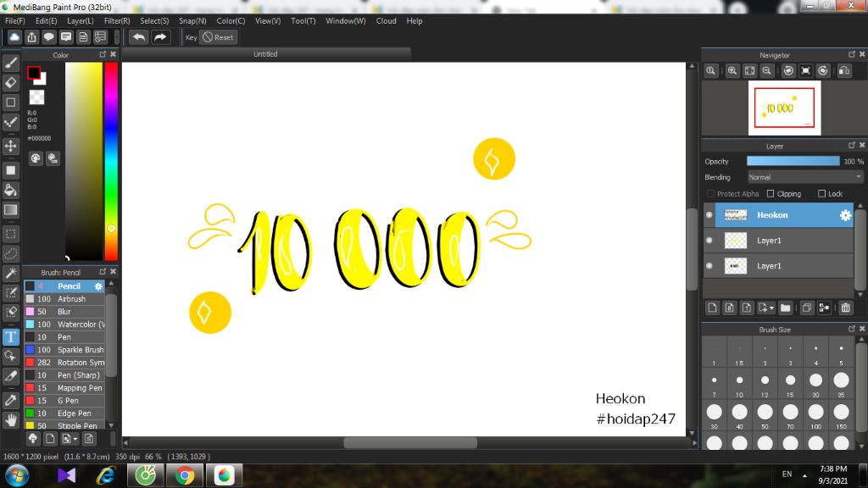Image resolution: width=868 pixels, height=488 pixels.
Task: Open Heokon layer settings gear
Action: click(x=845, y=215)
